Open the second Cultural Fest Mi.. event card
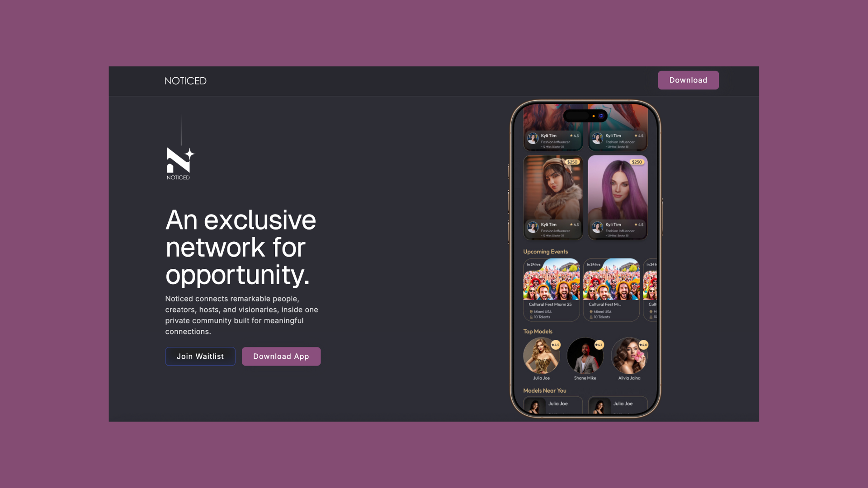868x488 pixels. 611,290
